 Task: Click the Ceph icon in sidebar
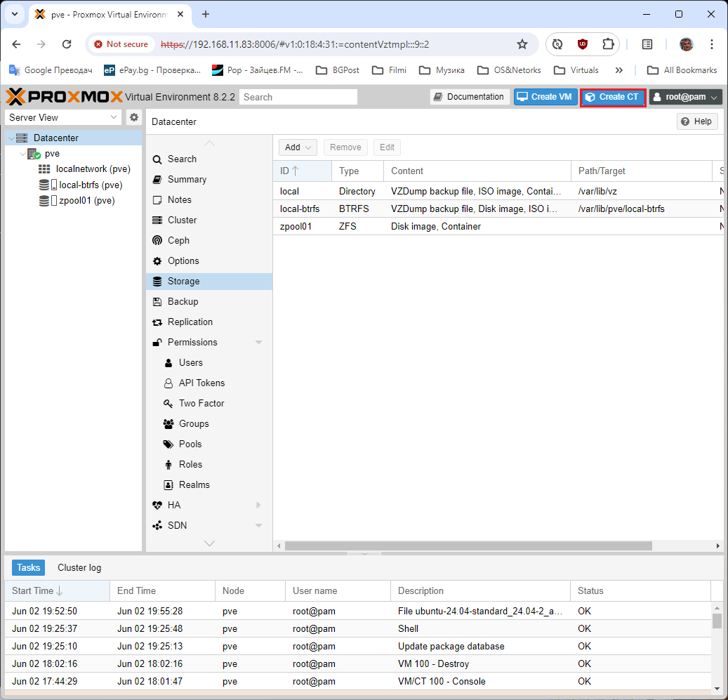point(157,240)
